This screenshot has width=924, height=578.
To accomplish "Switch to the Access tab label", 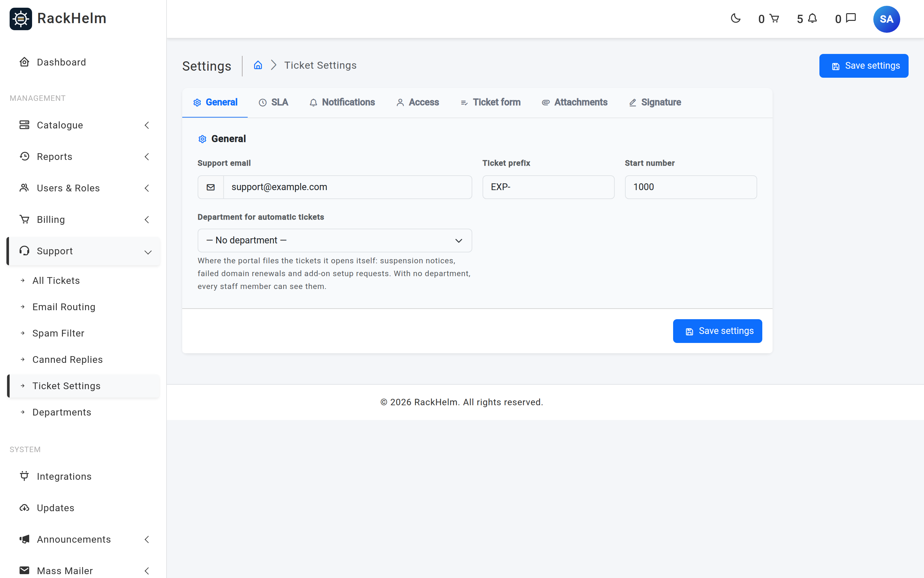I will (x=424, y=102).
